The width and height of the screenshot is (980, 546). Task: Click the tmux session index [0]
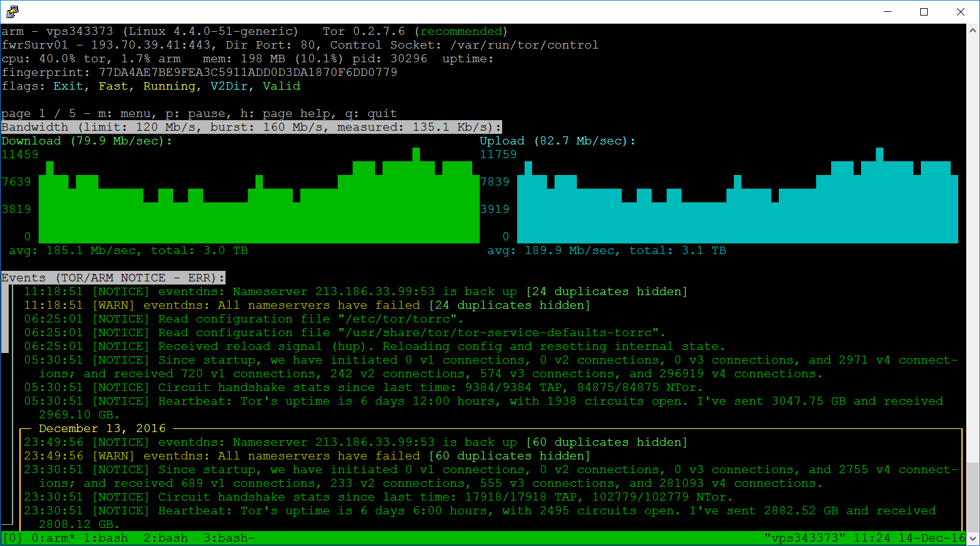(12, 538)
